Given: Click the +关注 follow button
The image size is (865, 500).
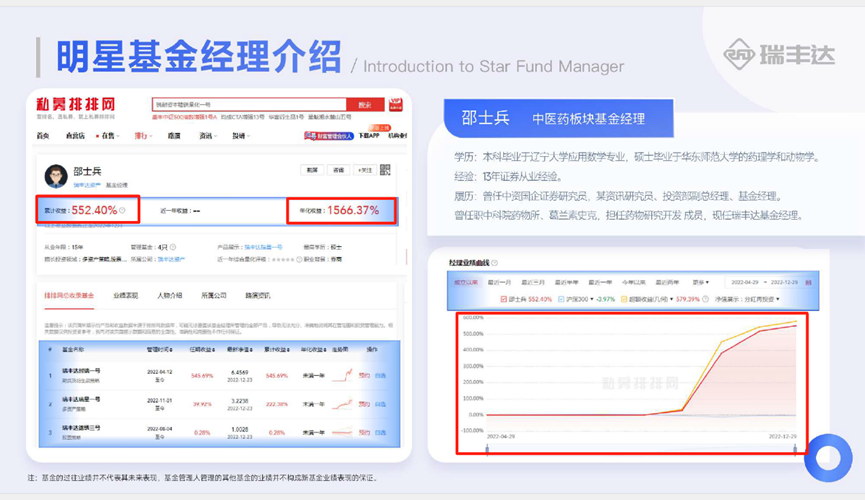Looking at the screenshot, I should click(x=365, y=170).
